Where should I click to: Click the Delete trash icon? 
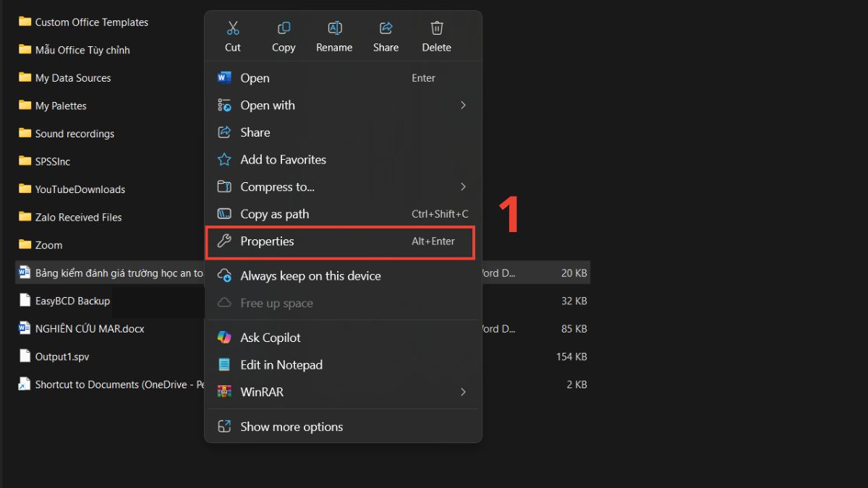[436, 27]
